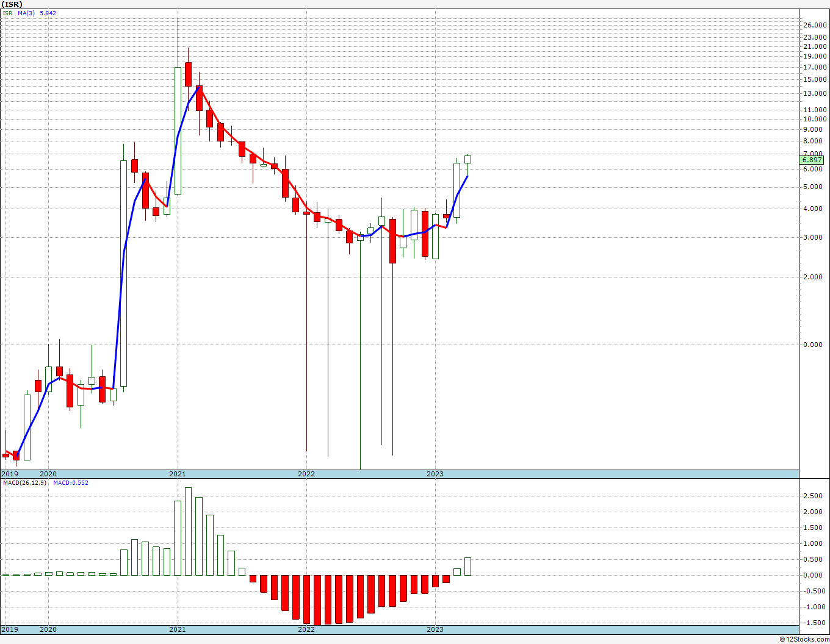Viewport: 830px width, 644px height.
Task: Click 2023 on the MACD panel timeline
Action: [435, 629]
